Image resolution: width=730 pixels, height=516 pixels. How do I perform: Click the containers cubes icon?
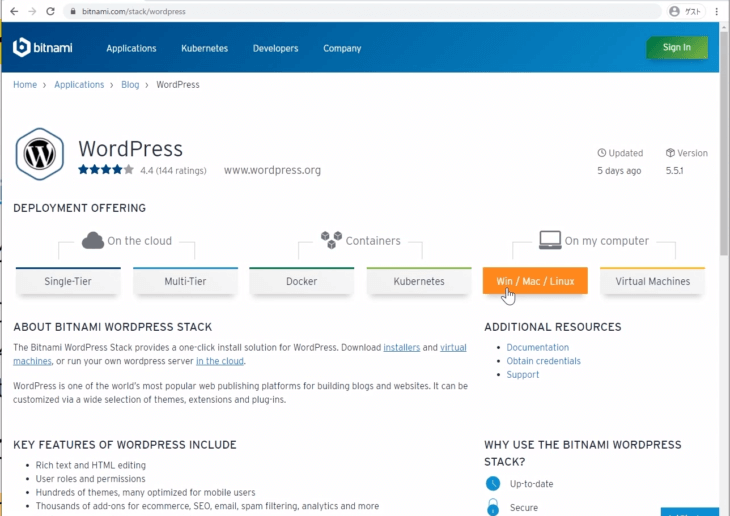[x=331, y=239]
